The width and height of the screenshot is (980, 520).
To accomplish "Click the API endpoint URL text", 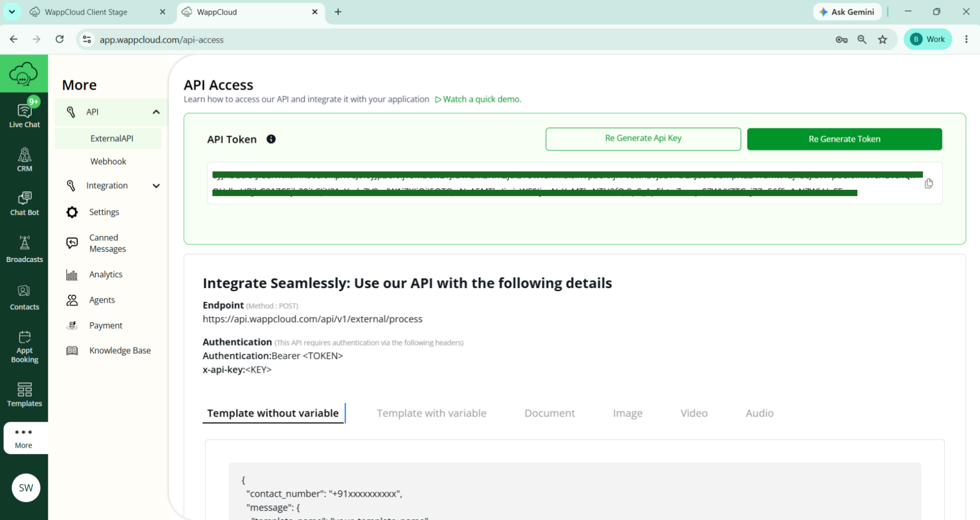I will [x=312, y=319].
